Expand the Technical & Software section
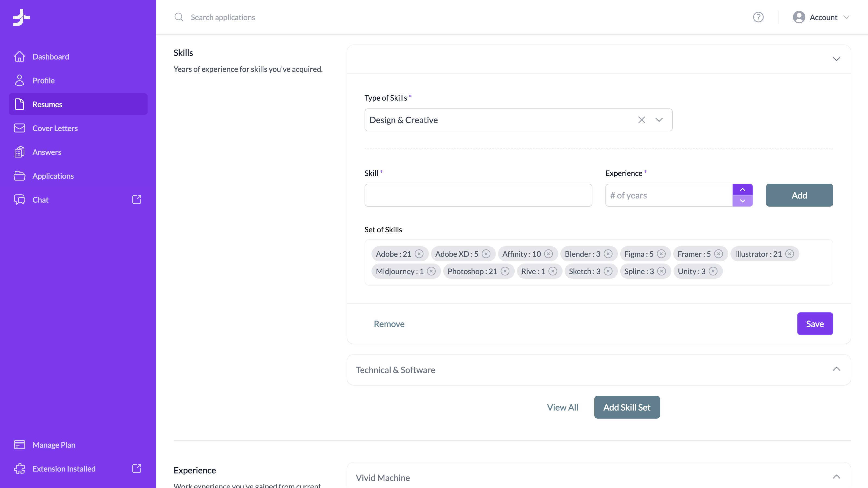The image size is (868, 488). click(x=836, y=369)
